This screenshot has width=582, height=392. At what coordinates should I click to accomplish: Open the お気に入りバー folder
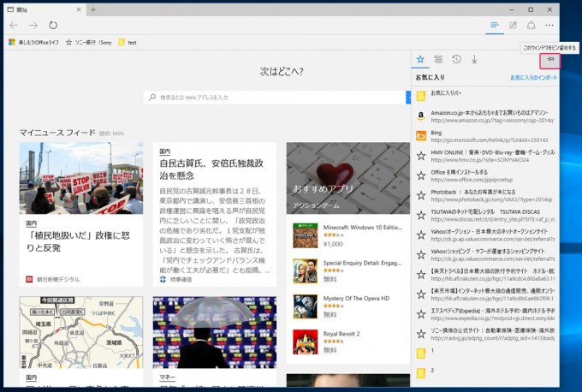485,96
